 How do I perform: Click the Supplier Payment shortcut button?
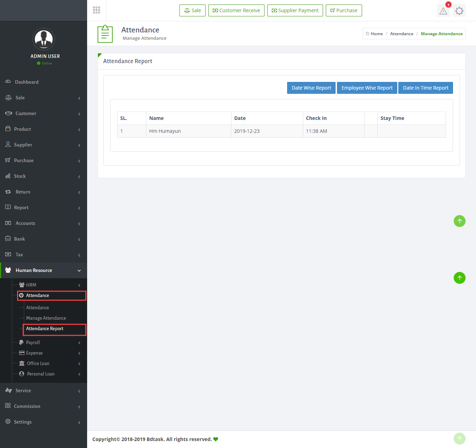point(295,10)
